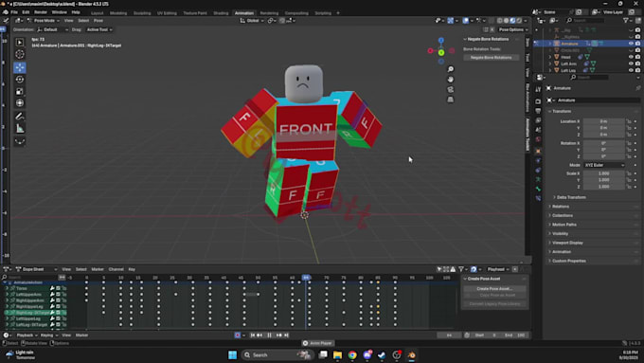Expand the Motion Paths panel
The height and width of the screenshot is (363, 644).
click(x=563, y=225)
